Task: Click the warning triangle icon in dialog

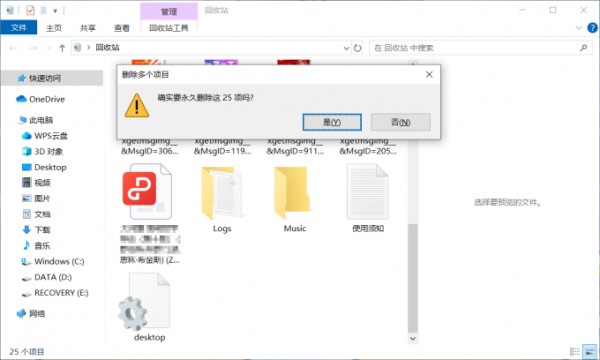Action: [137, 105]
